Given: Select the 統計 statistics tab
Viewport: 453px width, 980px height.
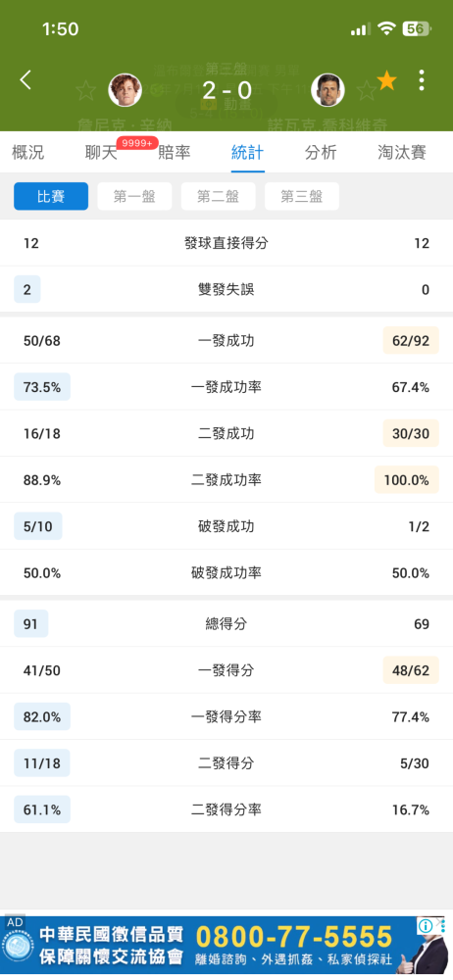Looking at the screenshot, I should coord(247,152).
